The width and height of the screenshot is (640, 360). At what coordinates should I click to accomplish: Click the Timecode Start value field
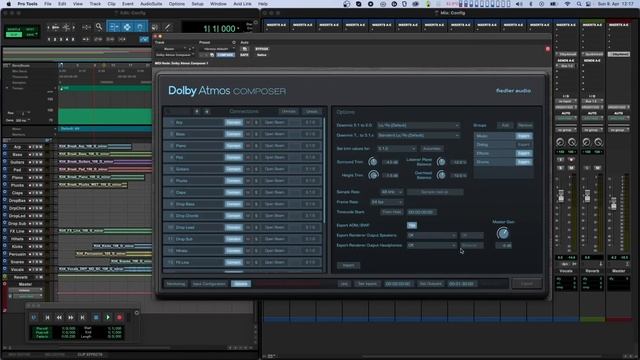(422, 212)
